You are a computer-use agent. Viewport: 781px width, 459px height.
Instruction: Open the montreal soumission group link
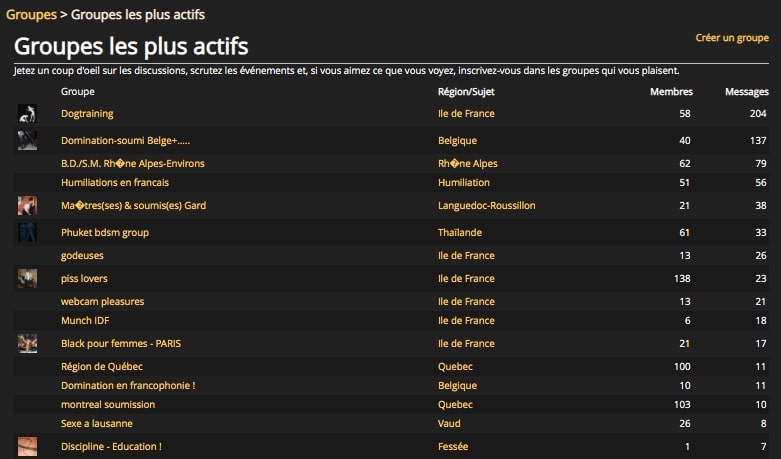[108, 405]
